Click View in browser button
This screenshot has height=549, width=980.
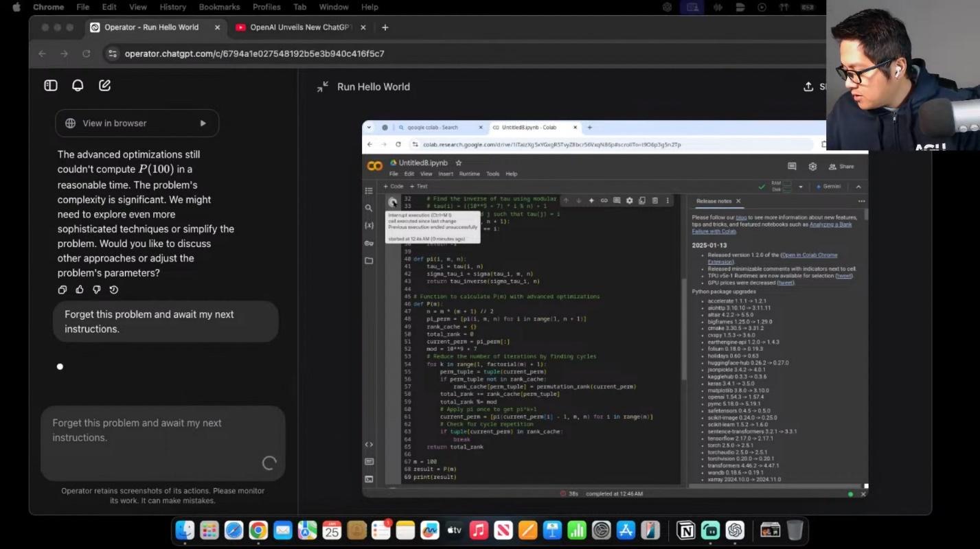coord(137,124)
